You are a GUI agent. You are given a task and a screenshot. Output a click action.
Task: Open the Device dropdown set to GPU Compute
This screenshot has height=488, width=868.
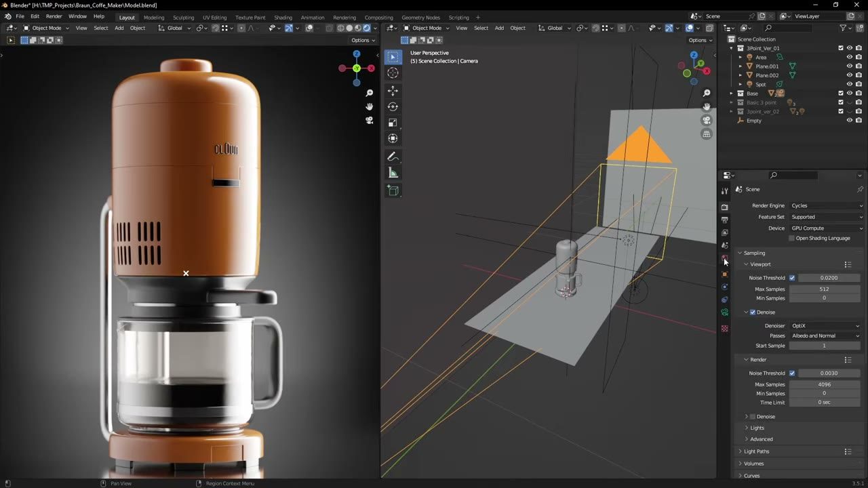[x=827, y=228]
